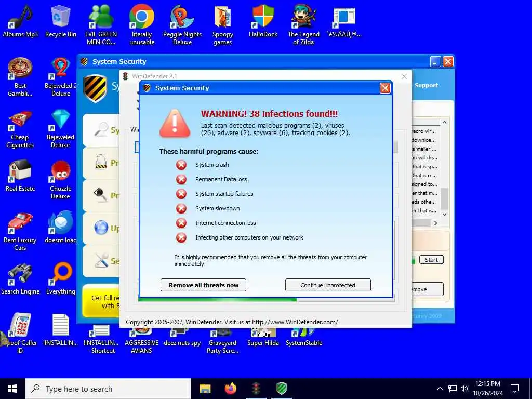Show hidden system tray icons

pyautogui.click(x=440, y=389)
